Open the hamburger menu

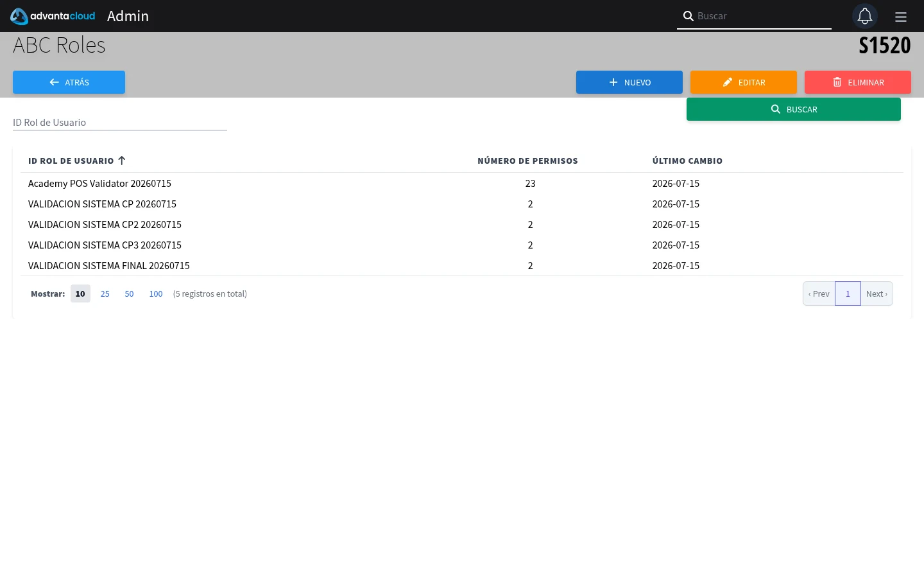click(x=901, y=17)
